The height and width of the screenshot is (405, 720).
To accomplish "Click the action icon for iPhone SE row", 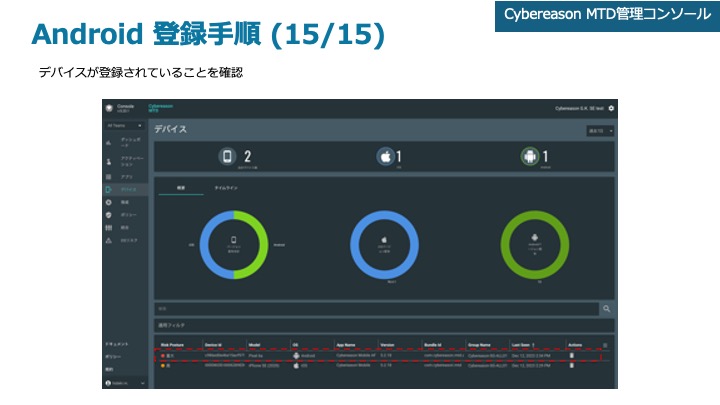I will pos(572,366).
